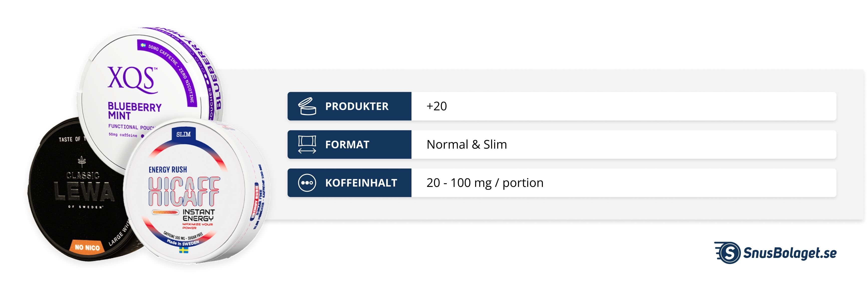This screenshot has height=295, width=868.
Task: Click the orange NO NICO label
Action: click(x=87, y=247)
